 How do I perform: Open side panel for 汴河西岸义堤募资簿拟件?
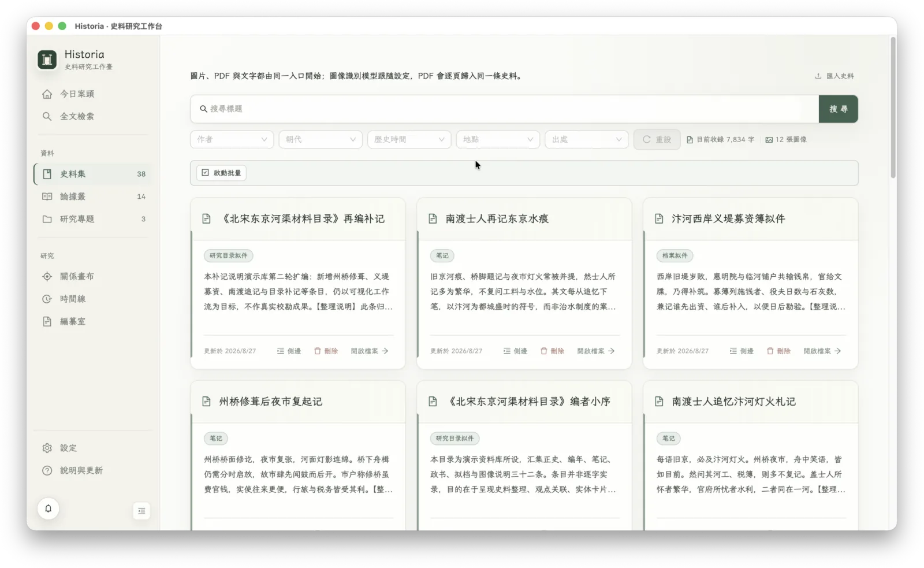[742, 351]
